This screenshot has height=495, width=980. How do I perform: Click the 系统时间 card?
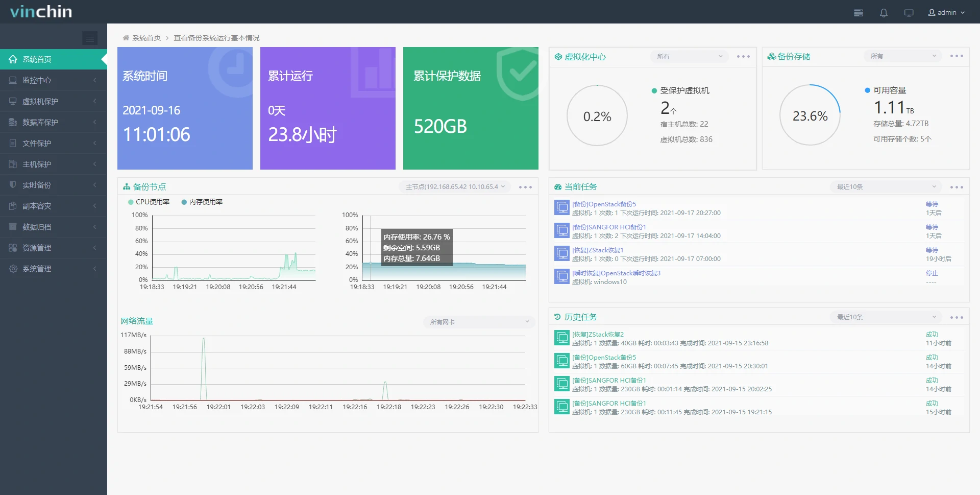[x=185, y=108]
